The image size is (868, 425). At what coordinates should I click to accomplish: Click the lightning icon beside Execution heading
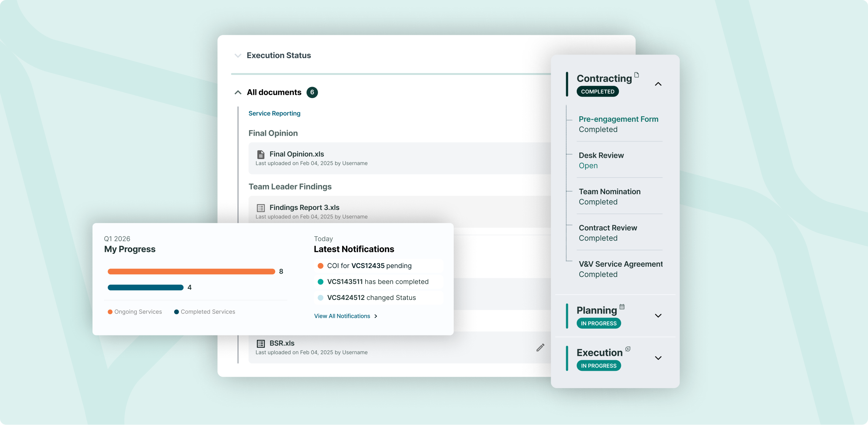click(628, 349)
